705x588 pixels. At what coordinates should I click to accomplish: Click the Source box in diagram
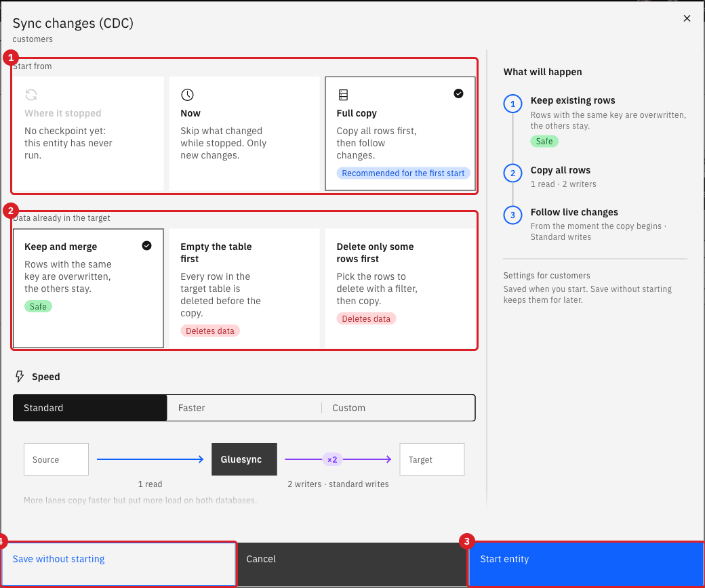56,459
